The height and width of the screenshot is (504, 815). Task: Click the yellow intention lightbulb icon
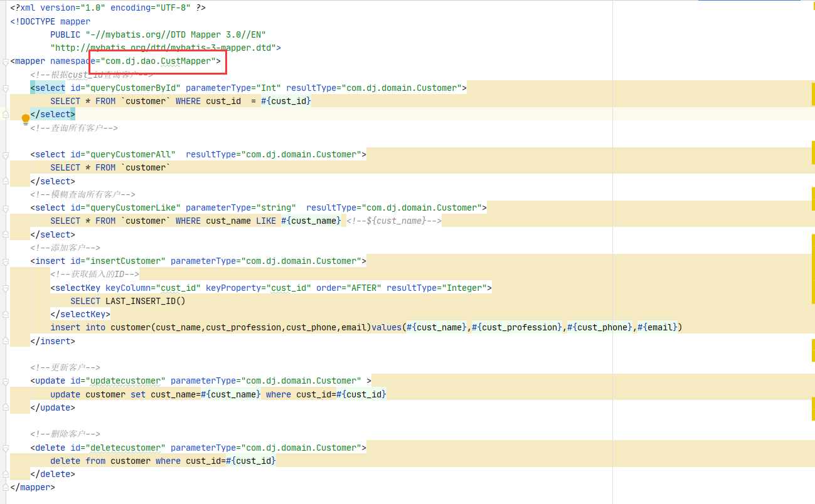26,118
